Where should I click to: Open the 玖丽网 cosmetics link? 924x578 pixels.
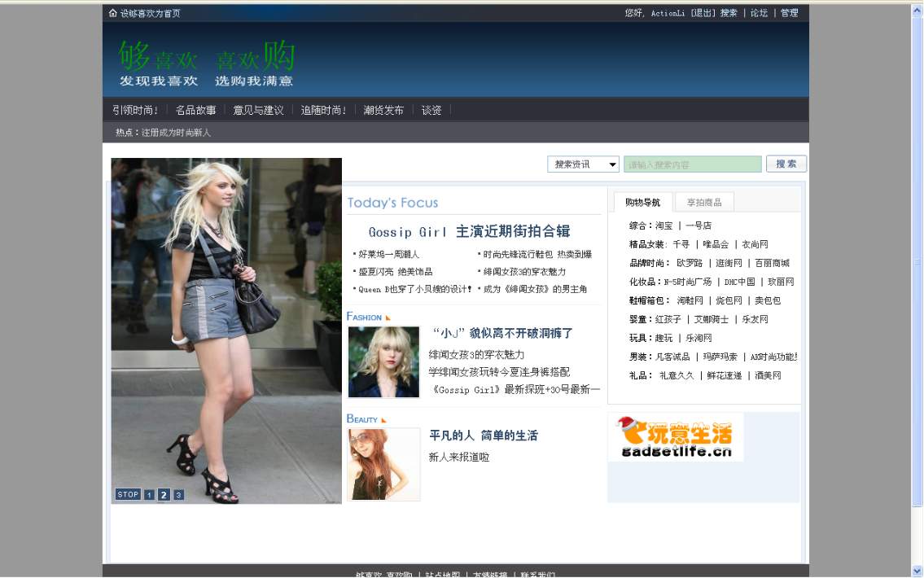(781, 282)
